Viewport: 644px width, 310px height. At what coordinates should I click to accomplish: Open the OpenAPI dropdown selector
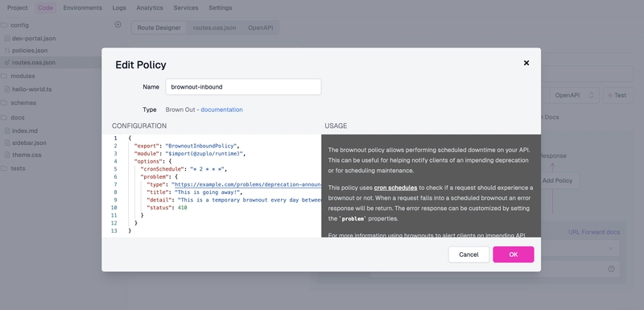[574, 95]
